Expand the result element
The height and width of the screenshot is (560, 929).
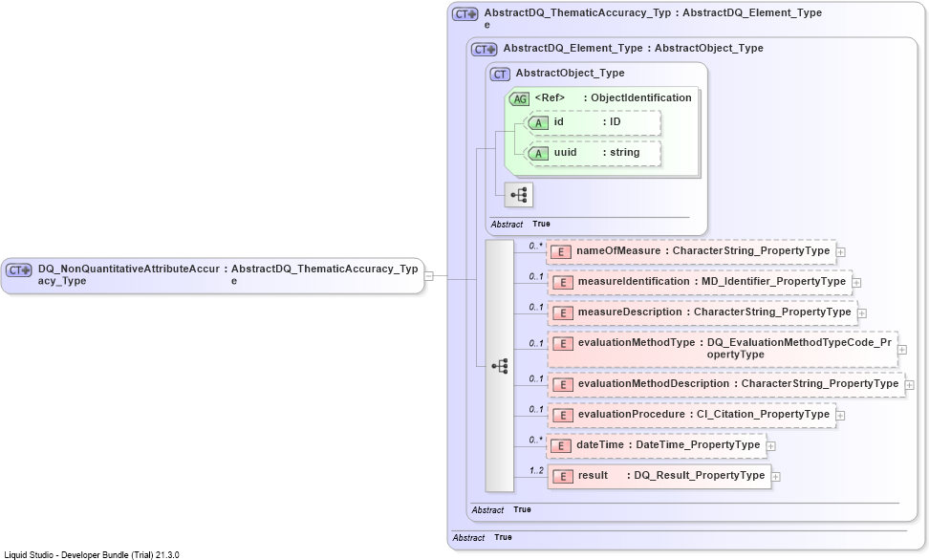[x=775, y=477]
